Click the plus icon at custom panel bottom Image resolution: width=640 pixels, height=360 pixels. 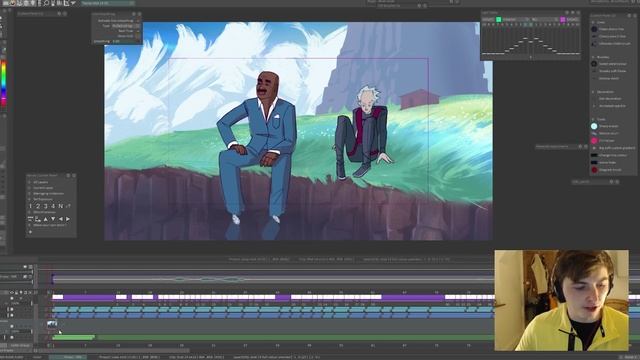point(30,232)
